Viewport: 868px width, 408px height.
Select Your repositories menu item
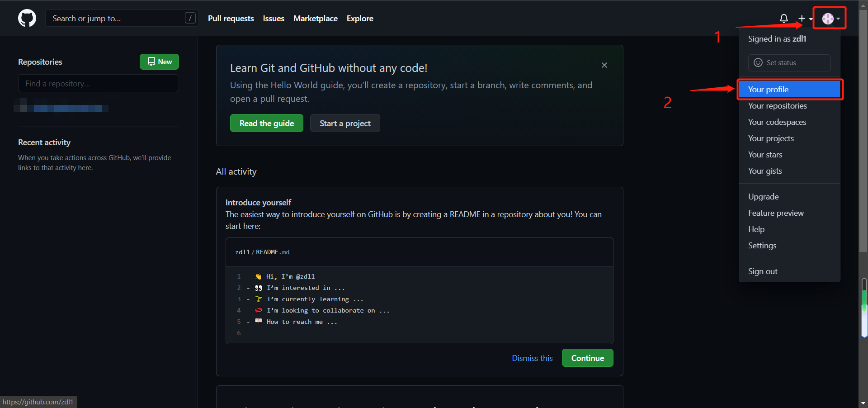click(x=789, y=106)
